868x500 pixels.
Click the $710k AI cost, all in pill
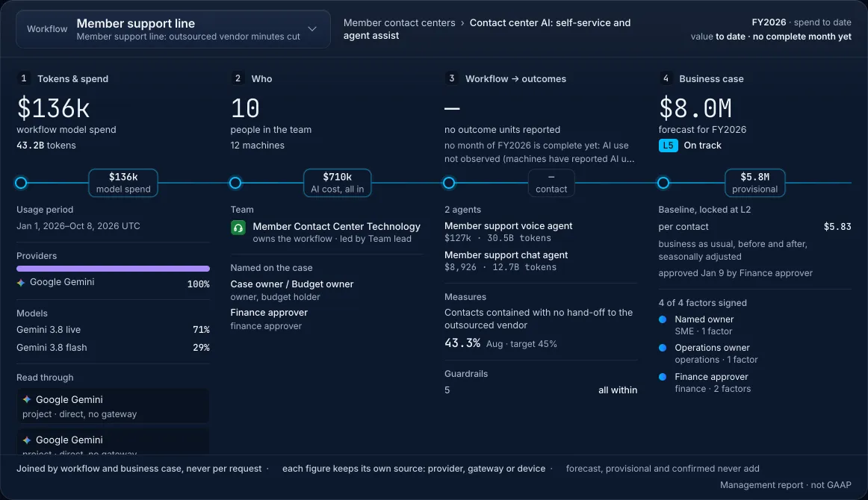coord(337,183)
